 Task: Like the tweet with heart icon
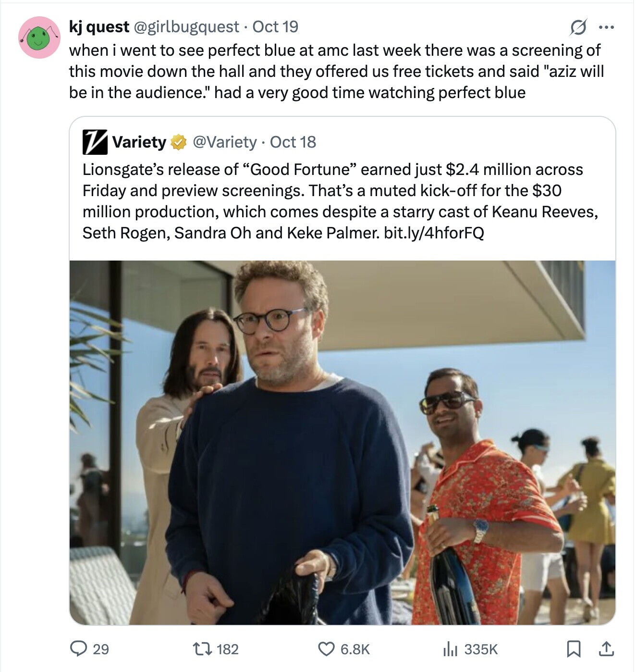point(327,649)
